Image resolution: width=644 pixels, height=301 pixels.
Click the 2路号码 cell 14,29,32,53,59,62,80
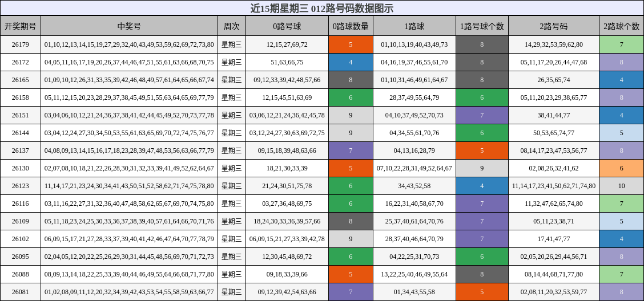coord(554,44)
